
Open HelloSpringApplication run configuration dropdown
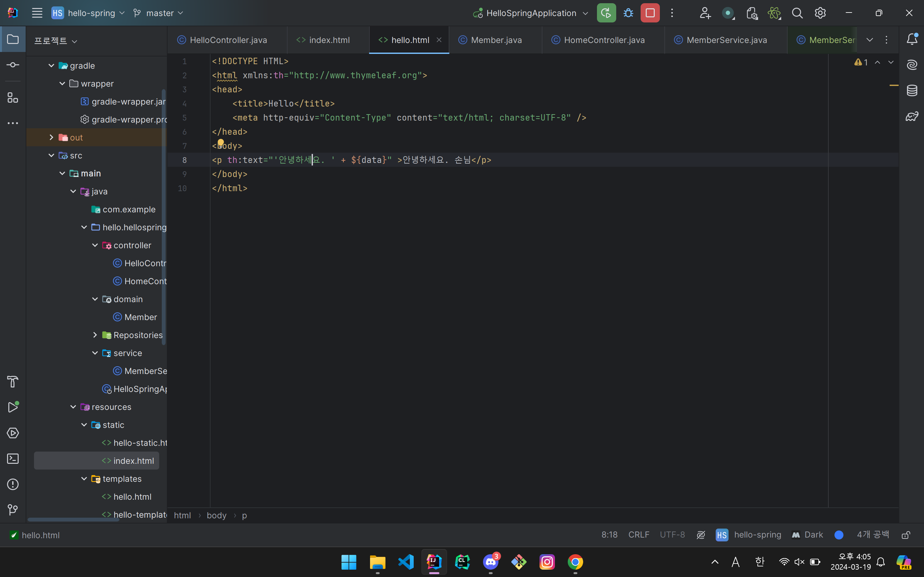click(531, 13)
